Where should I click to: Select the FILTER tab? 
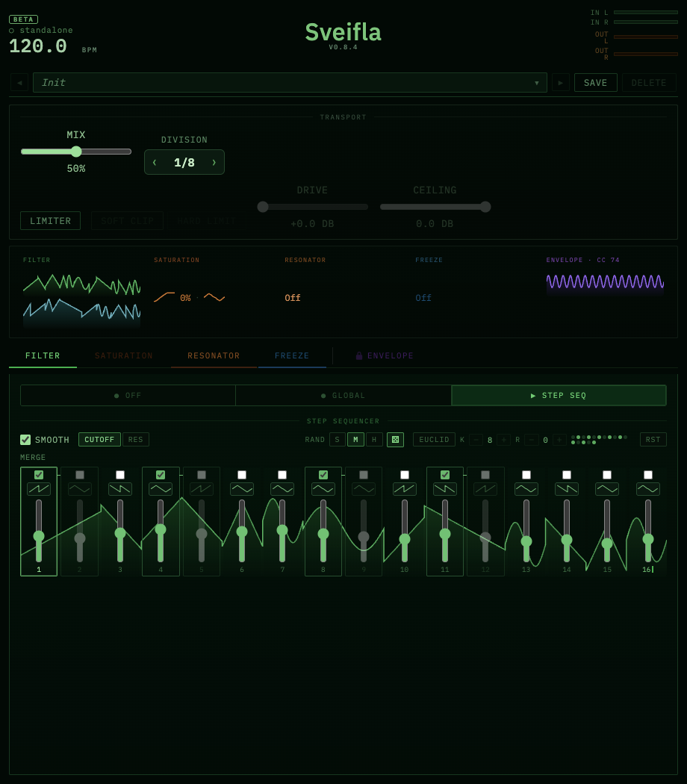[43, 355]
